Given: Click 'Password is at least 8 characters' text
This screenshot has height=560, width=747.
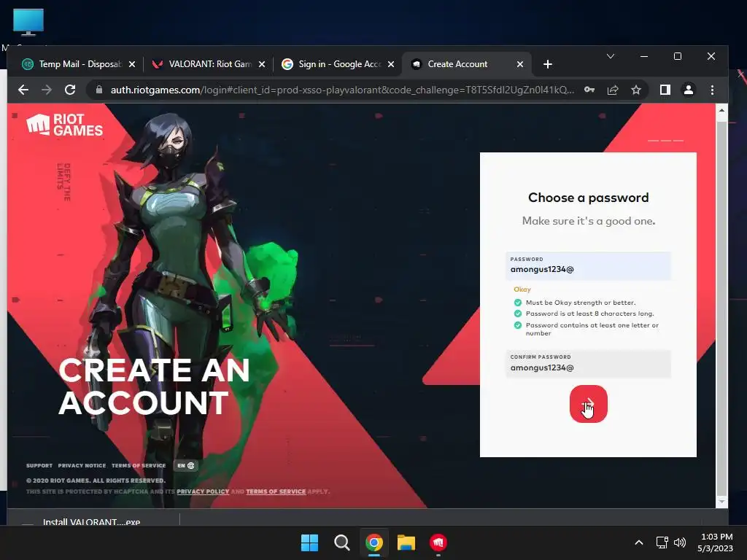Looking at the screenshot, I should coord(589,314).
